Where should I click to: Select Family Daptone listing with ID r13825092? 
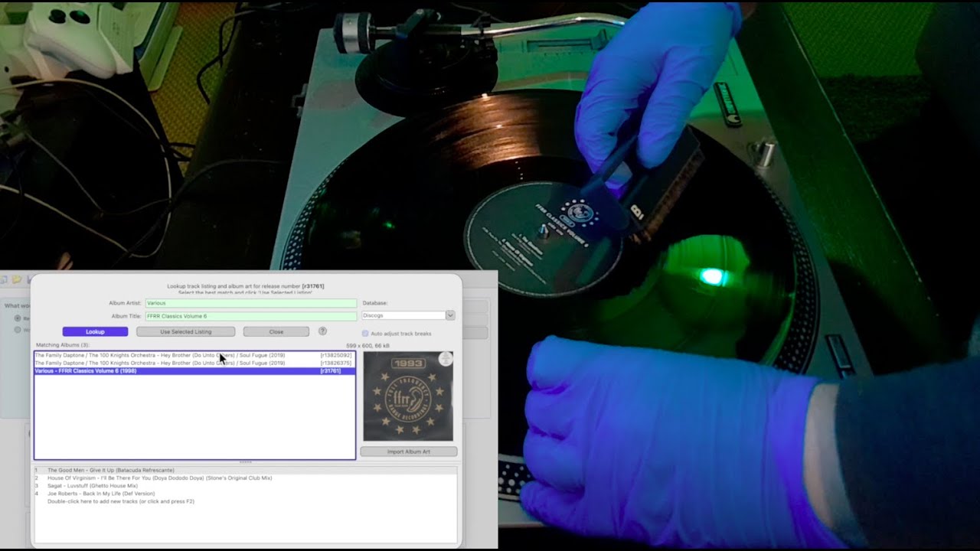click(194, 355)
